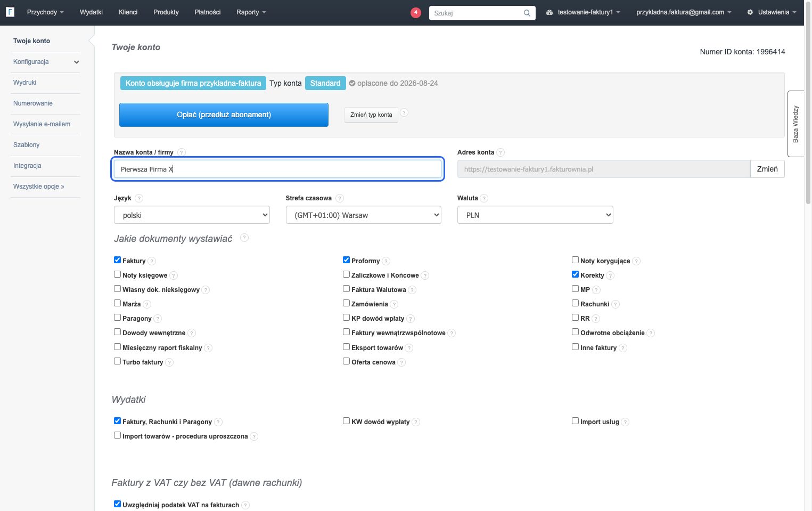Open the Baza Wiedzy side tab
The image size is (812, 511).
795,124
